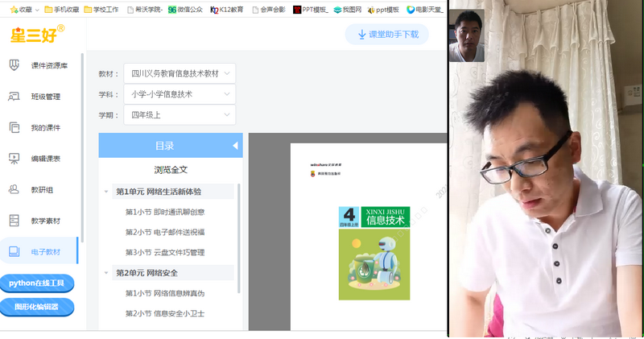644x339 pixels.
Task: Open the 教材 textbook dropdown
Action: pyautogui.click(x=180, y=73)
